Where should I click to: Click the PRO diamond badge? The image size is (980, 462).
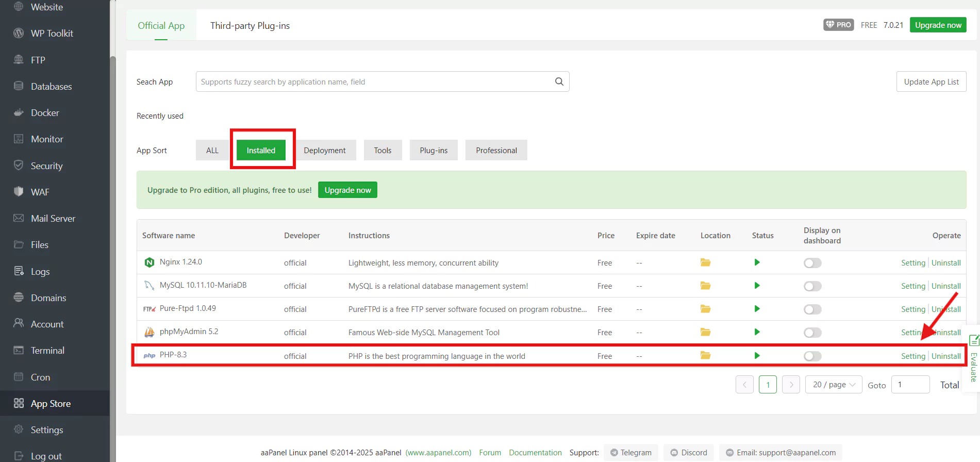click(x=838, y=25)
